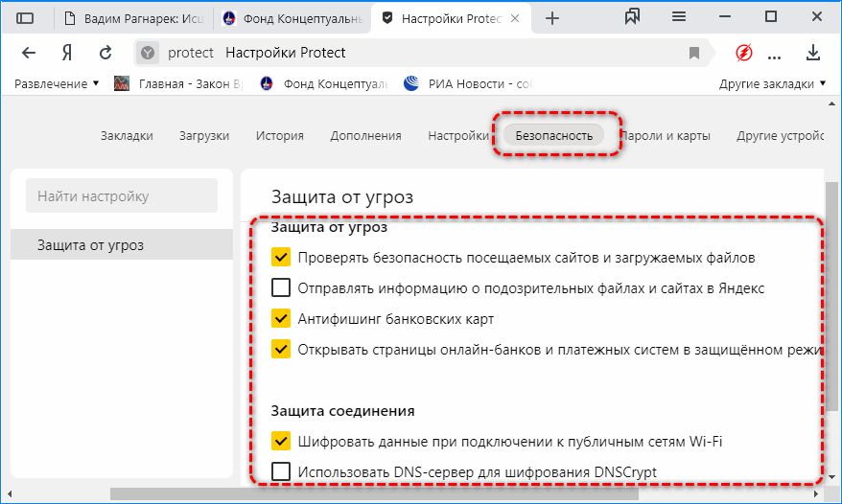This screenshot has width=842, height=504.
Task: Open a new tab with plus
Action: pyautogui.click(x=552, y=19)
